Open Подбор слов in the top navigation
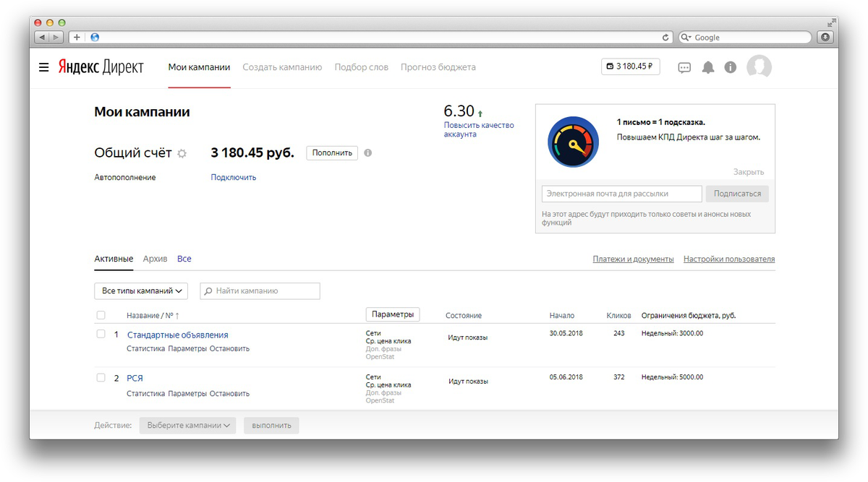The width and height of the screenshot is (868, 482). [362, 67]
